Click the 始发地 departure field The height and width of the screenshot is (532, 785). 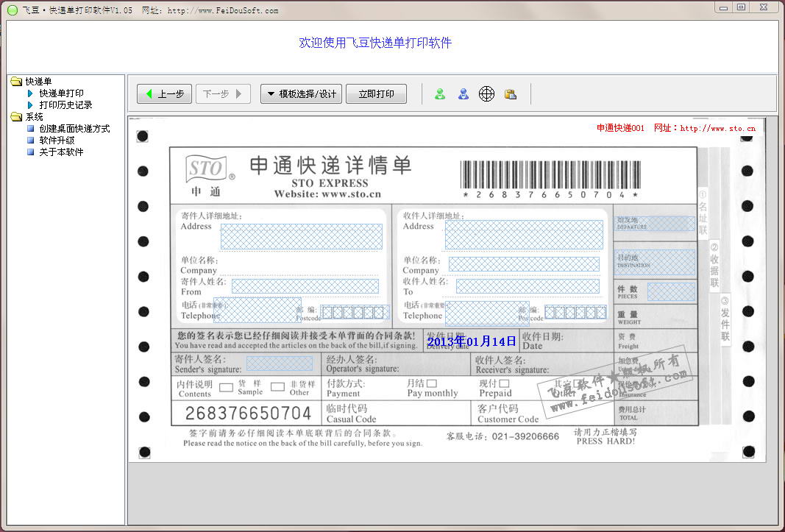[656, 224]
